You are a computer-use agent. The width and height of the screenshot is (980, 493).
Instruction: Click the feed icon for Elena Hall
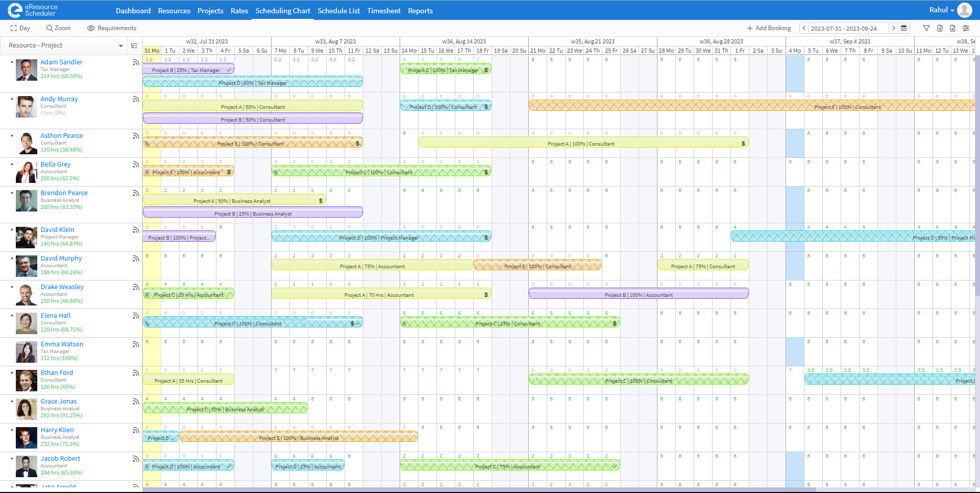click(x=136, y=316)
